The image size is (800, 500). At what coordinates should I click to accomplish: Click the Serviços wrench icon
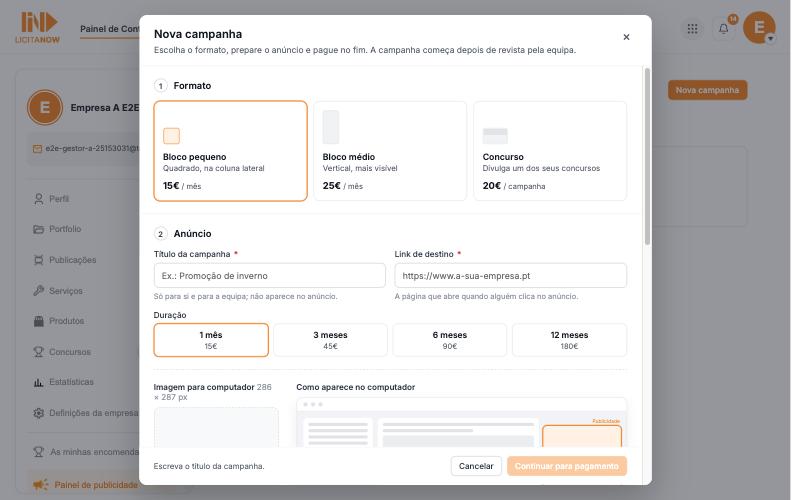click(38, 290)
